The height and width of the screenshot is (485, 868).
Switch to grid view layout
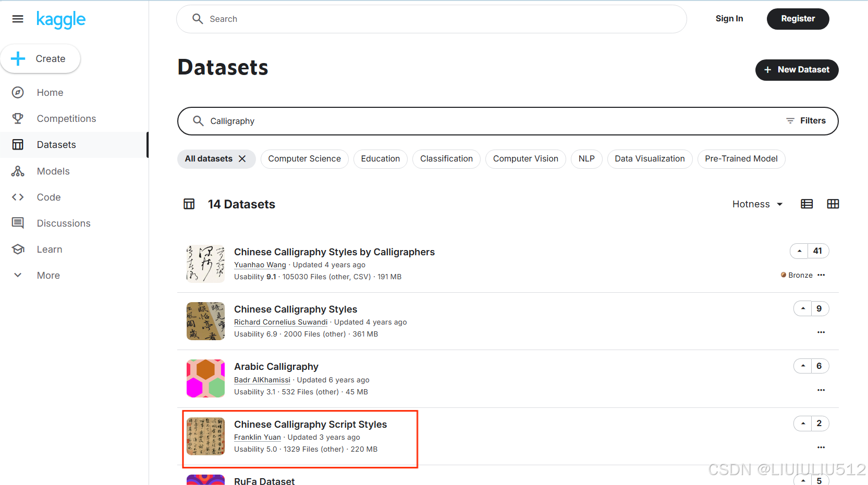[x=833, y=204]
